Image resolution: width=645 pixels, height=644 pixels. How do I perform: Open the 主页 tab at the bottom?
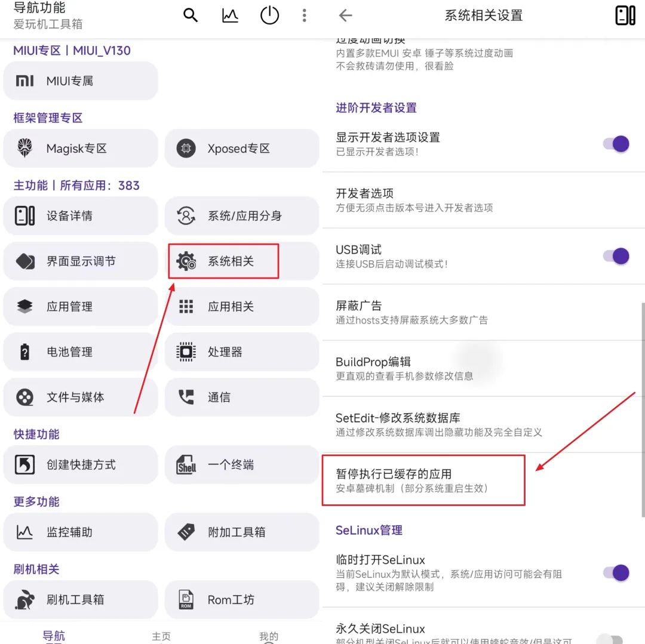tap(161, 636)
